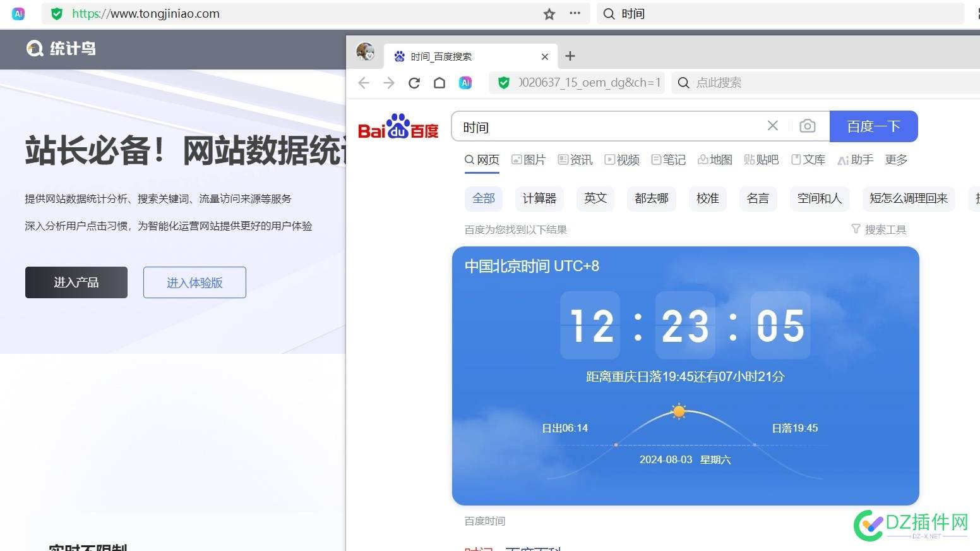Close the 时间_百度搜索 tab
The width and height of the screenshot is (980, 551).
(545, 57)
